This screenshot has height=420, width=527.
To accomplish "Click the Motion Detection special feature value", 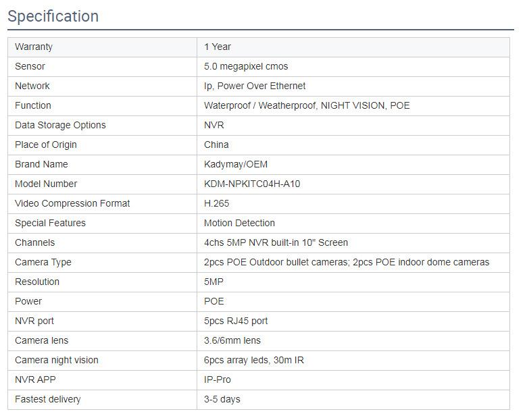I will coord(239,224).
